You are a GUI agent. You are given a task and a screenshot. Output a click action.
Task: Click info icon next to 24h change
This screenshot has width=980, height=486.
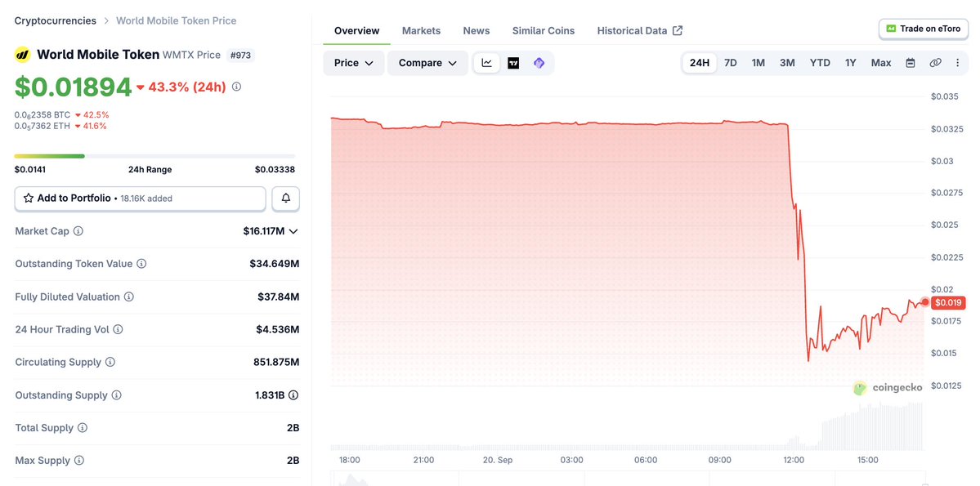[236, 87]
